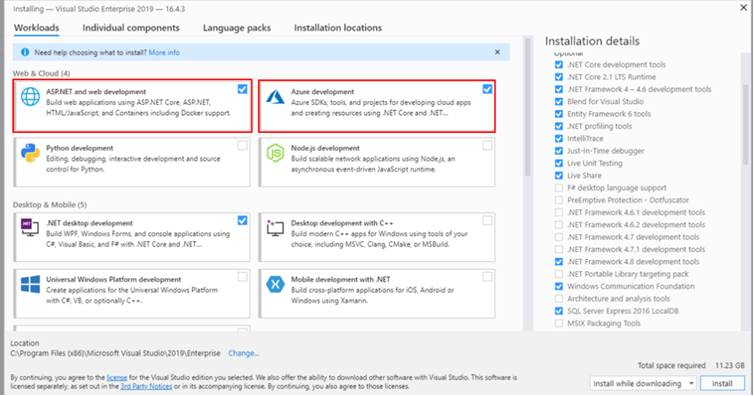Check F# desktop language support option

click(x=559, y=188)
